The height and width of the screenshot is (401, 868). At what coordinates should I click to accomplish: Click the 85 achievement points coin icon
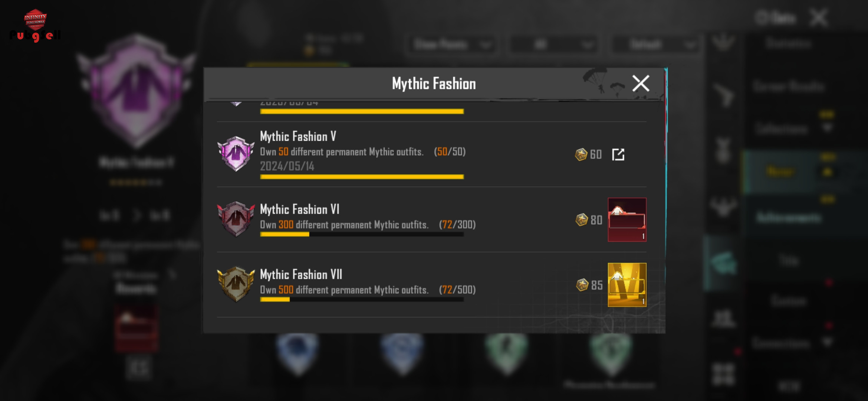click(x=582, y=285)
